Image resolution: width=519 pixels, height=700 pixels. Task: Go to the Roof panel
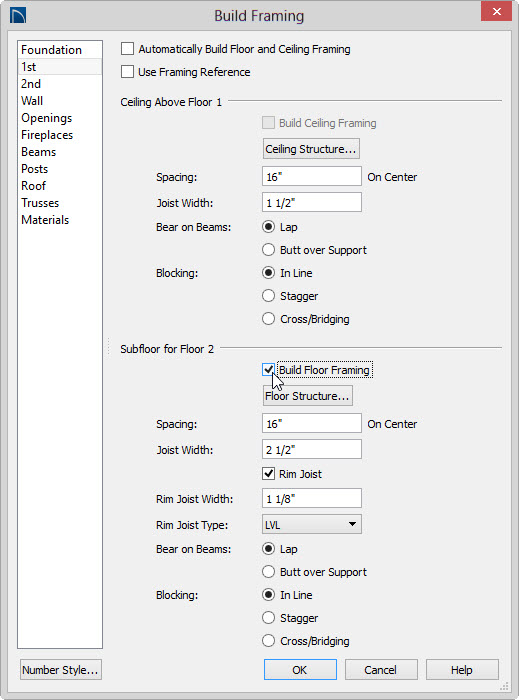tap(60, 186)
